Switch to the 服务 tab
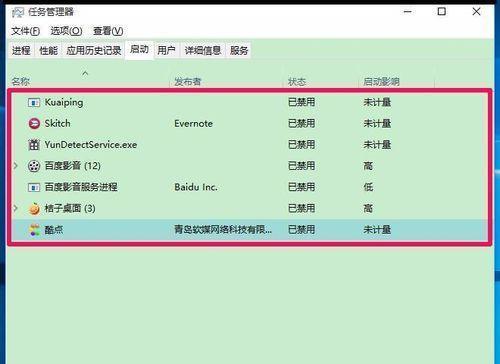 239,51
